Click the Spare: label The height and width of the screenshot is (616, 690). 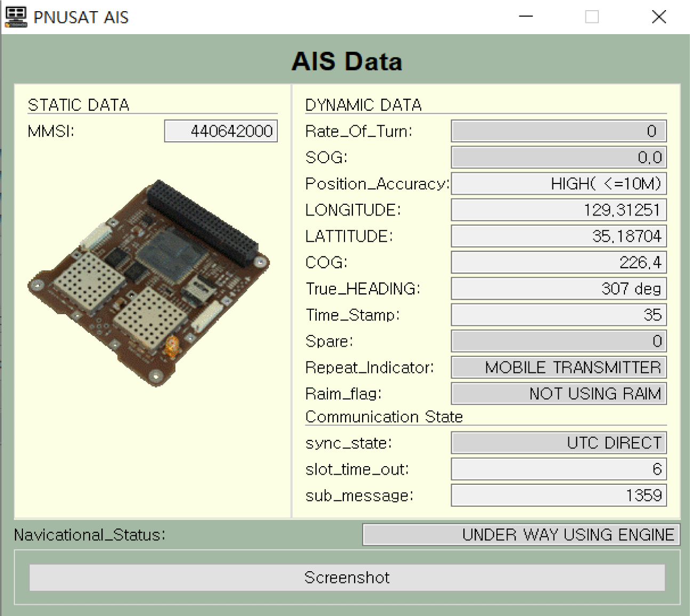(x=329, y=341)
